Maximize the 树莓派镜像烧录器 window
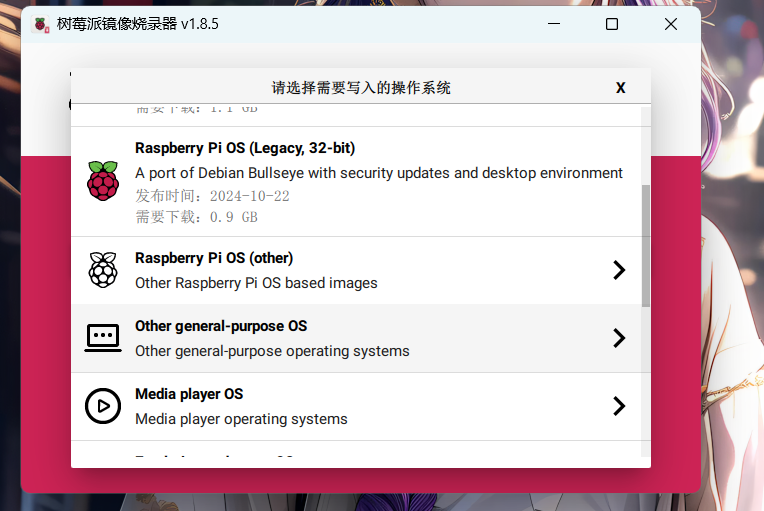 (612, 24)
